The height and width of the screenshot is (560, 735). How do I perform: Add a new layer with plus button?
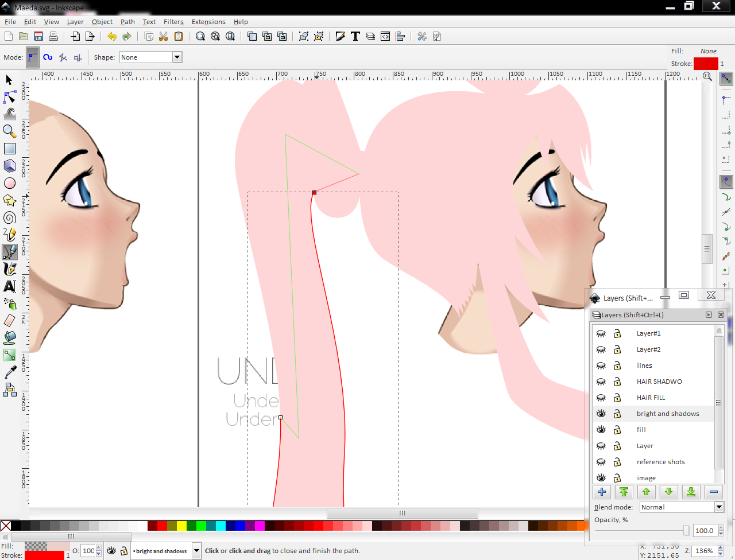601,492
